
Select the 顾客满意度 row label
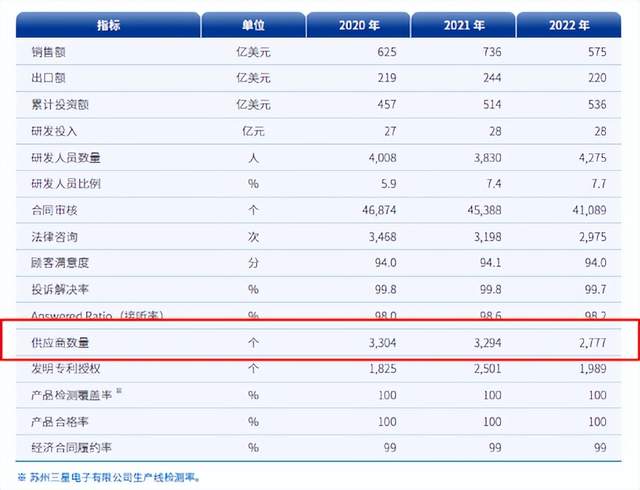click(60, 263)
